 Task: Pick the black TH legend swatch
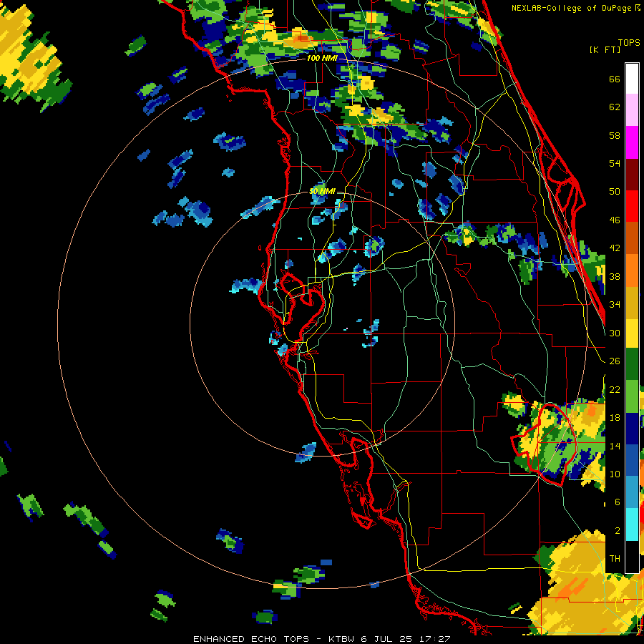click(632, 556)
